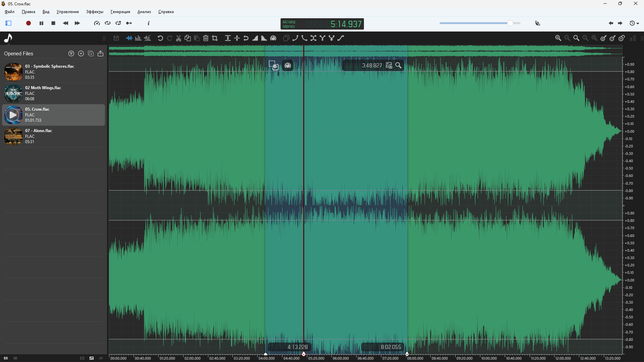Select the Crop tool icon
Image resolution: width=644 pixels, height=362 pixels.
pos(215,38)
